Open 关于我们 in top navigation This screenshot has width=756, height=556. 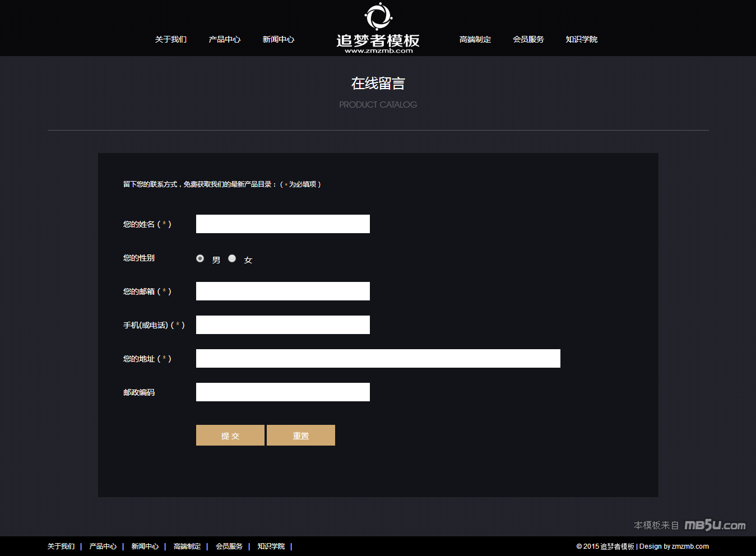pyautogui.click(x=171, y=39)
